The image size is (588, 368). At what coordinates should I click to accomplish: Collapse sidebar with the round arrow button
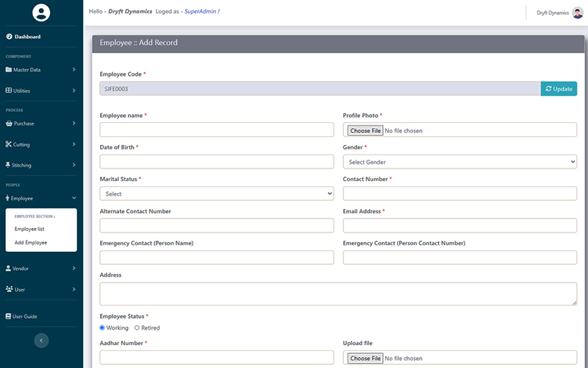42,340
